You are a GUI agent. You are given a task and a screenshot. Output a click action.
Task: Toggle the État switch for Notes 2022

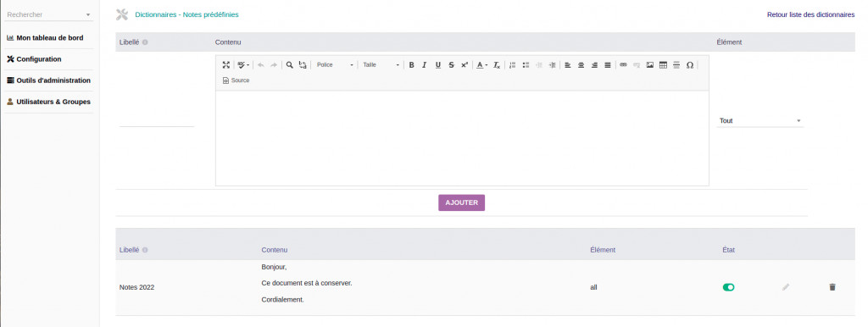click(x=728, y=287)
